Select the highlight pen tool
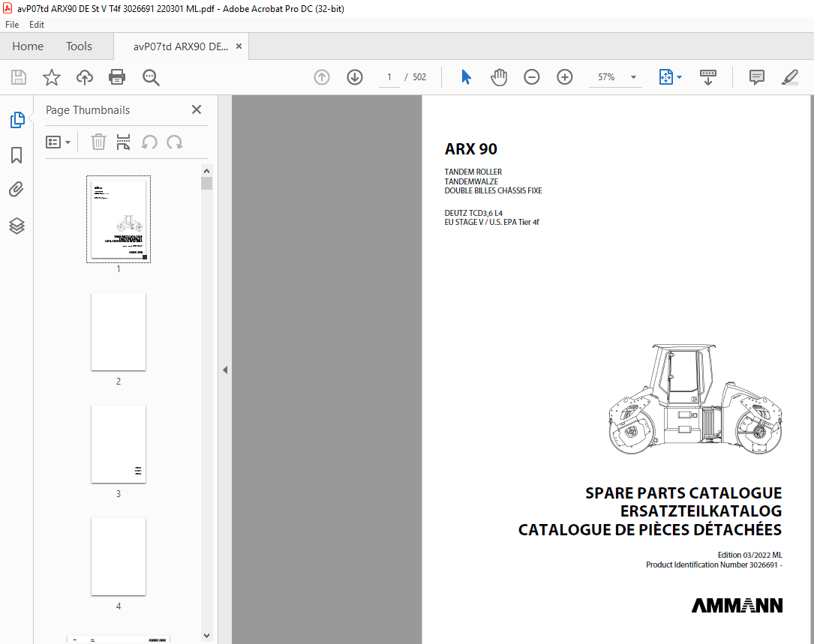This screenshot has height=644, width=814. [x=789, y=77]
